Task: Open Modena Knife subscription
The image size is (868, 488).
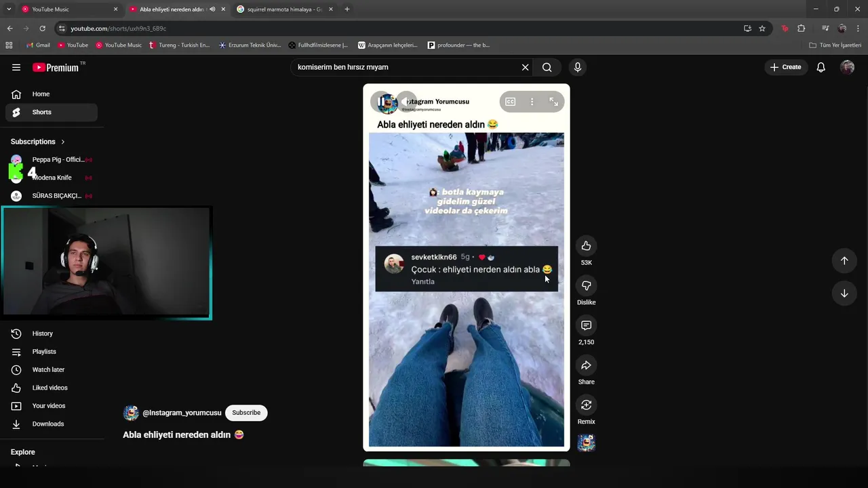Action: [x=52, y=178]
